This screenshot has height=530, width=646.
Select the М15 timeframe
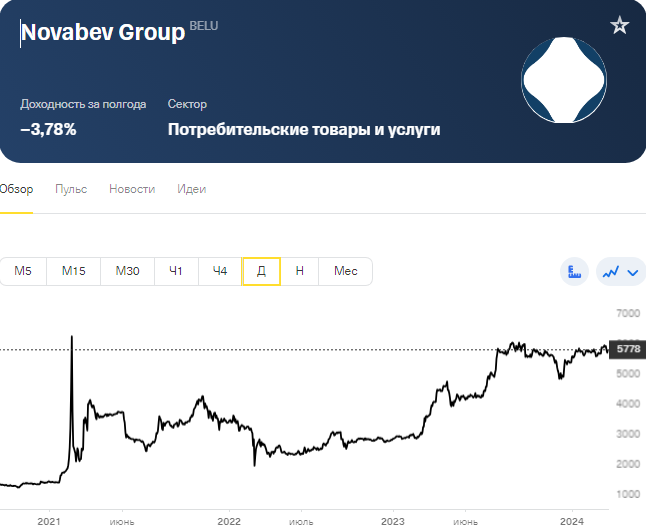point(74,271)
